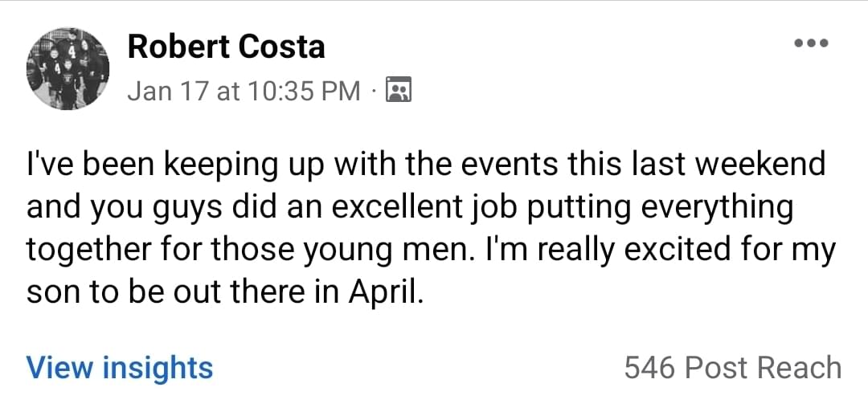The image size is (868, 416).
Task: Click the last line "son to be out there in April"
Action: [x=225, y=291]
